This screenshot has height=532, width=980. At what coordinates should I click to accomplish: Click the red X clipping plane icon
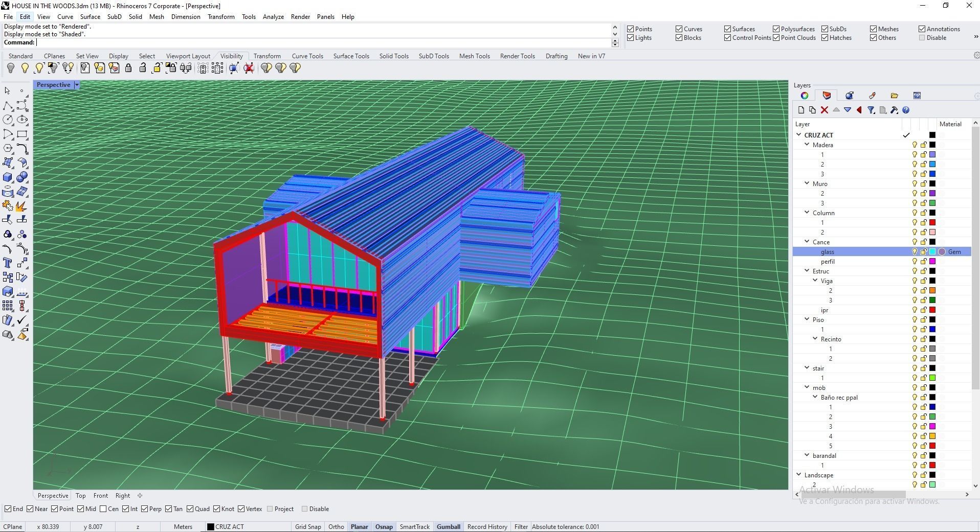(x=249, y=68)
